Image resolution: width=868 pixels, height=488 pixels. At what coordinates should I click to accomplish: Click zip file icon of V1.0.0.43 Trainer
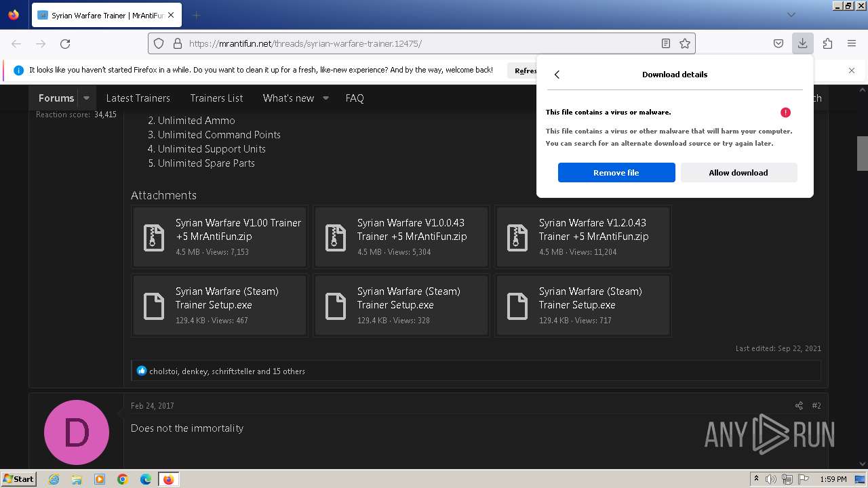click(336, 238)
